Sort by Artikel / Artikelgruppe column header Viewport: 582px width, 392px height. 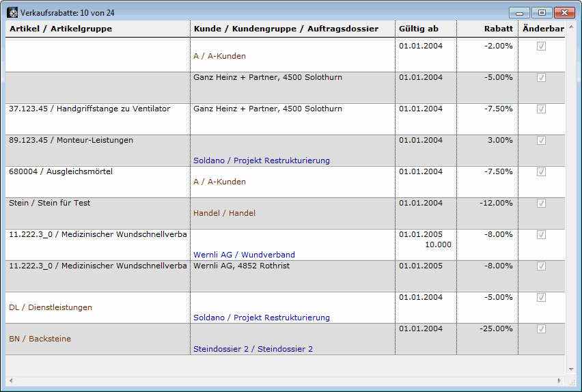tap(61, 29)
